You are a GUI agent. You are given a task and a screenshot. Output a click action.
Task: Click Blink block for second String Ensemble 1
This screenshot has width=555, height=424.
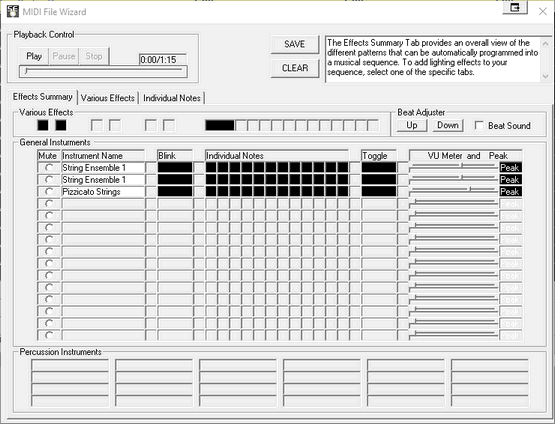pos(175,180)
